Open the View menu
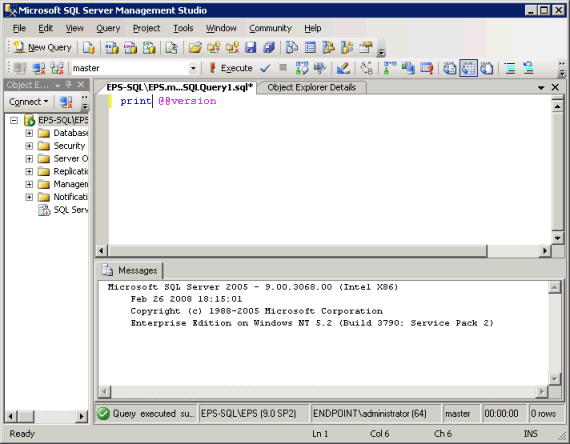The image size is (570, 444). tap(75, 28)
